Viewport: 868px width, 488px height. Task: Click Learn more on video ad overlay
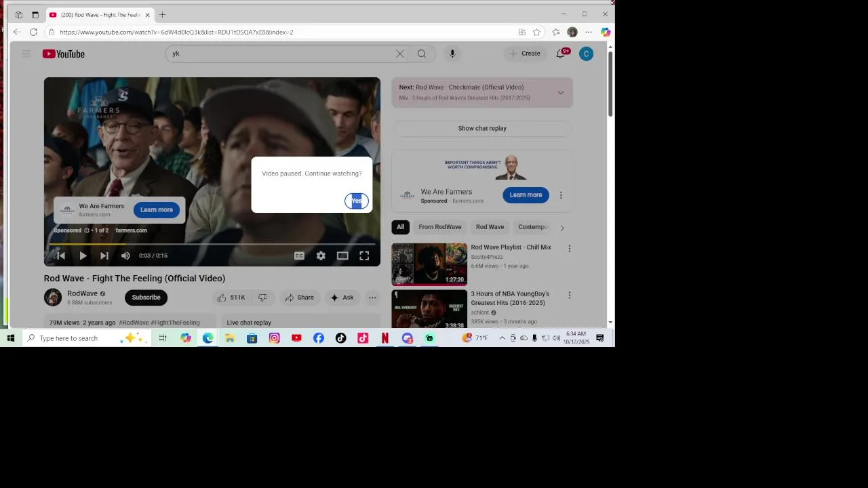click(157, 209)
